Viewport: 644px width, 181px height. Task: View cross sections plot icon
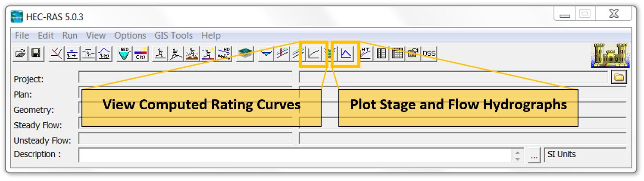coord(266,54)
